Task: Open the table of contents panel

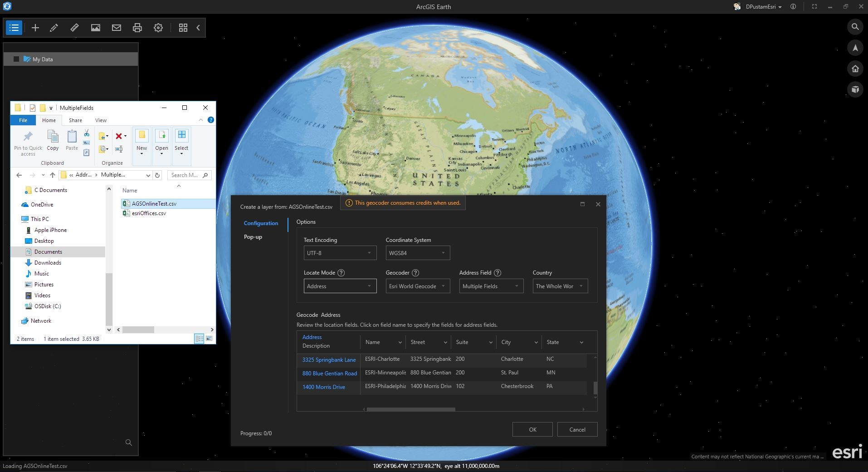Action: click(x=14, y=28)
